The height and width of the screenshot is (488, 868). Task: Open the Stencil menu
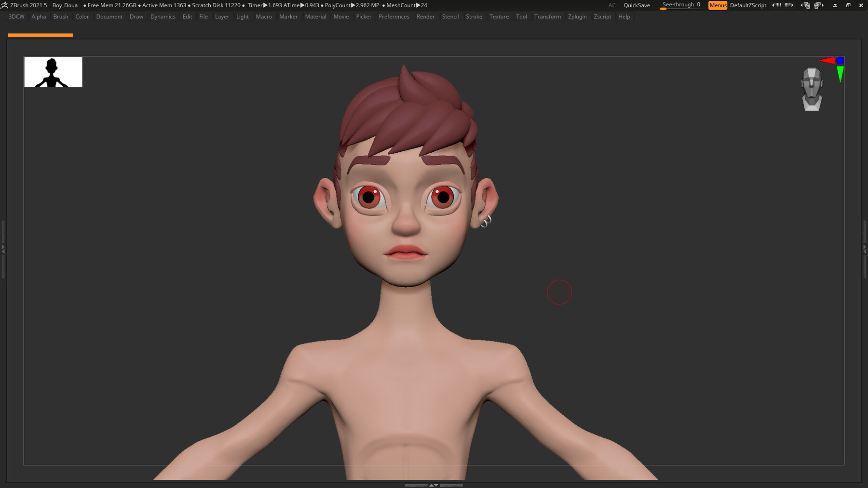tap(450, 17)
